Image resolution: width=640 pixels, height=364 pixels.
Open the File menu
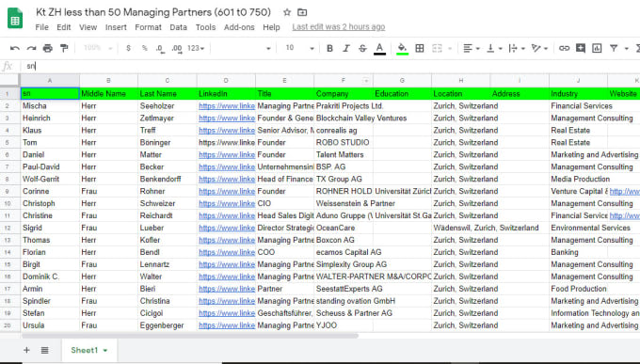coord(41,27)
